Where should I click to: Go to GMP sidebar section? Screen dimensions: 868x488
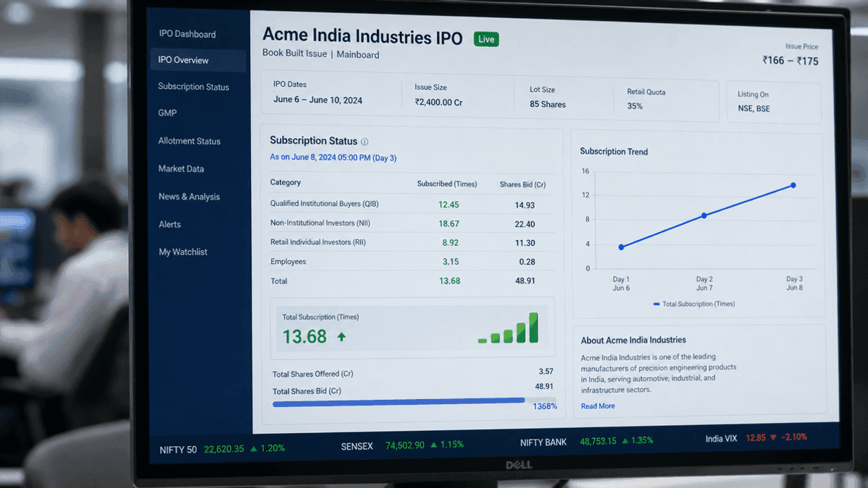click(167, 113)
